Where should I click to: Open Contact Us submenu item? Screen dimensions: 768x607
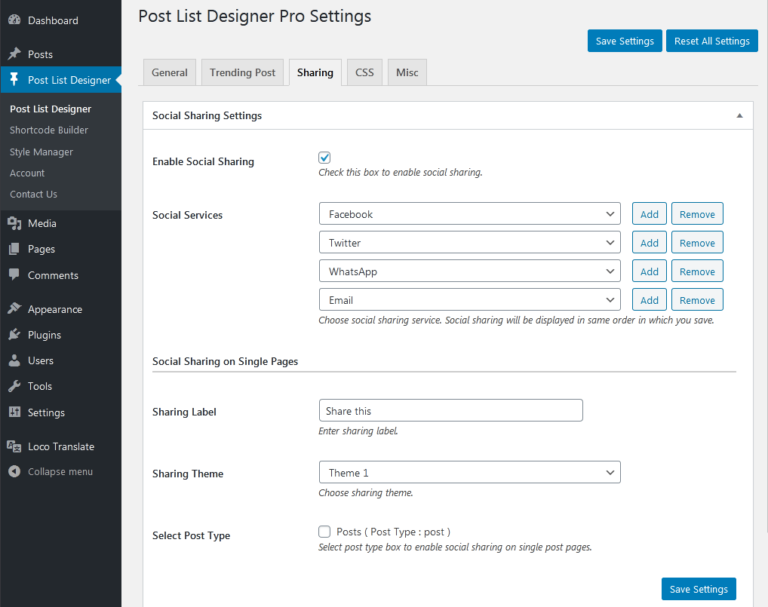pyautogui.click(x=33, y=194)
